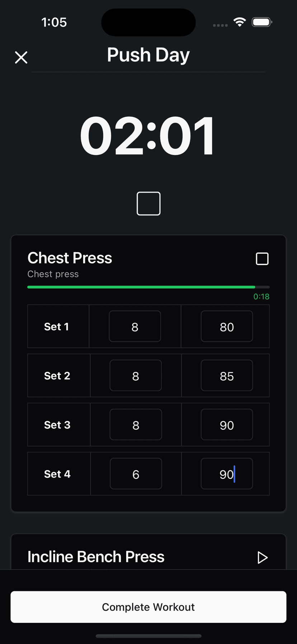Screen dimensions: 297x644
Task: Change Set 2 weight value 85
Action: coord(227,376)
